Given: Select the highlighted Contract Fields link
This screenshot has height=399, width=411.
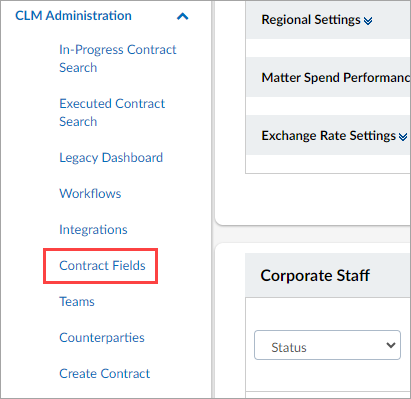Looking at the screenshot, I should pos(102,265).
